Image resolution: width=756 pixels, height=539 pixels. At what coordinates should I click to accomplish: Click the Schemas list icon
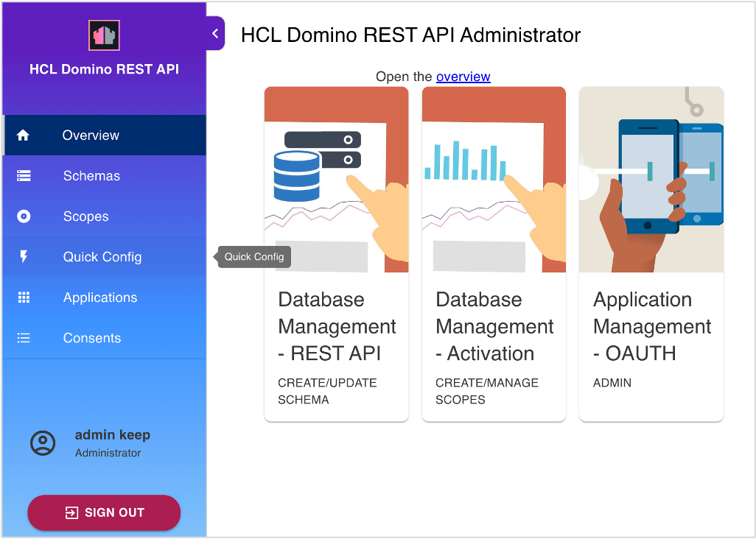coord(24,176)
